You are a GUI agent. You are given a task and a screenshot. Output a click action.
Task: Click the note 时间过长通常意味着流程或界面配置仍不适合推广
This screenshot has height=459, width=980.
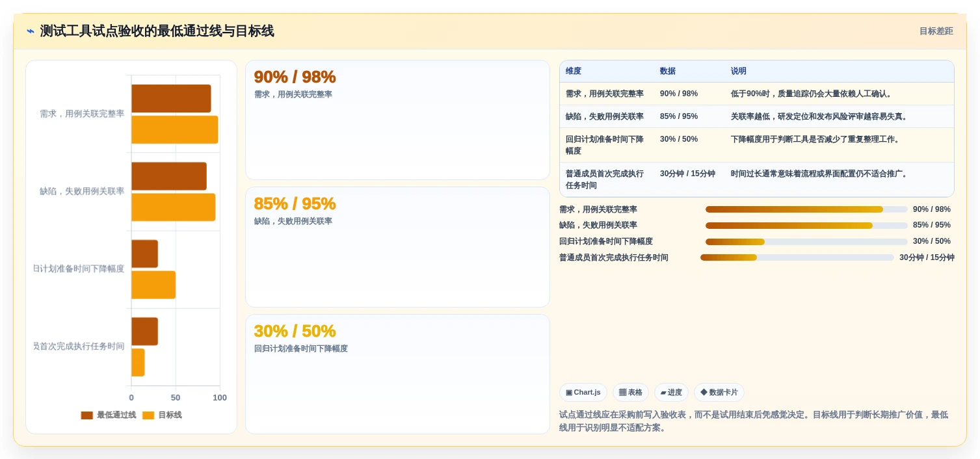coord(820,174)
